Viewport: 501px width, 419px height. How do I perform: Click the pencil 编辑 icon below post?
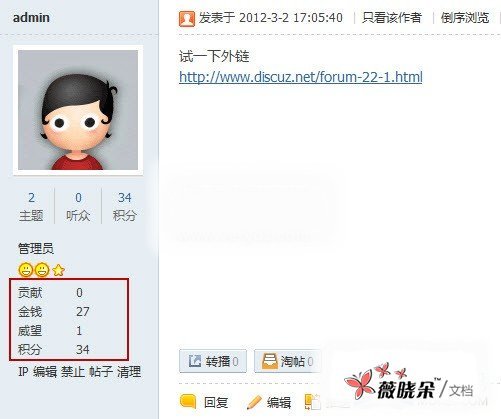254,402
